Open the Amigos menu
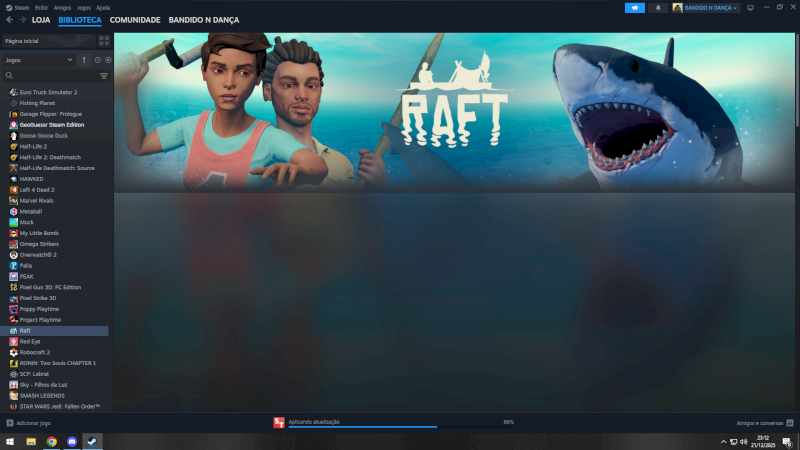800x450 pixels. pos(62,8)
